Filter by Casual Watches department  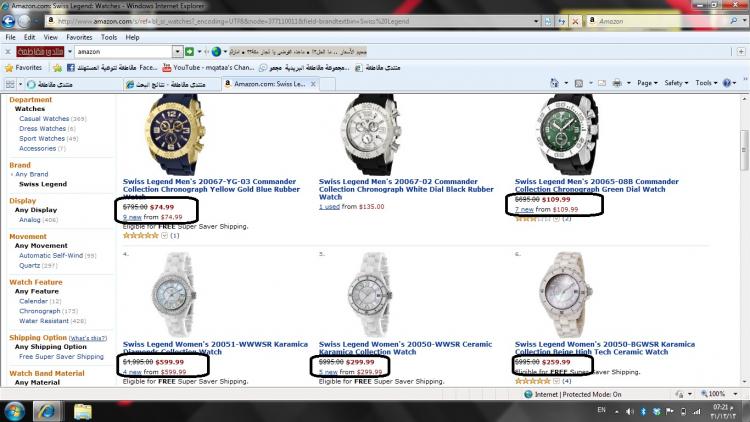coord(43,119)
